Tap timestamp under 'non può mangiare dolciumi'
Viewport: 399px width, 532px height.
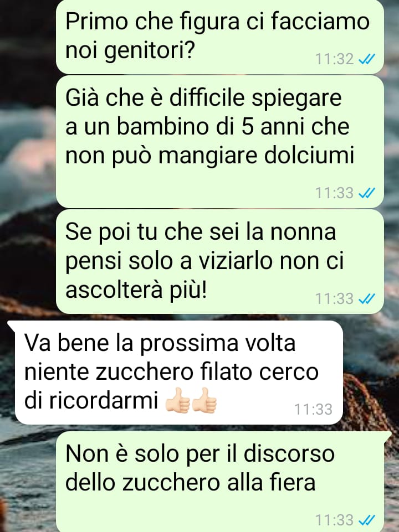[335, 193]
